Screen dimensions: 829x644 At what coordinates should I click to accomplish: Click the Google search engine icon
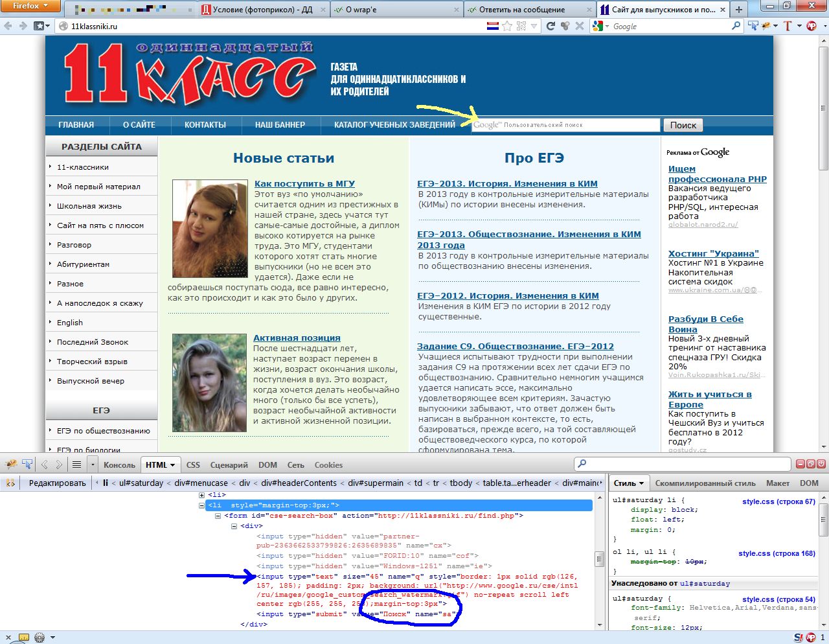pyautogui.click(x=598, y=26)
